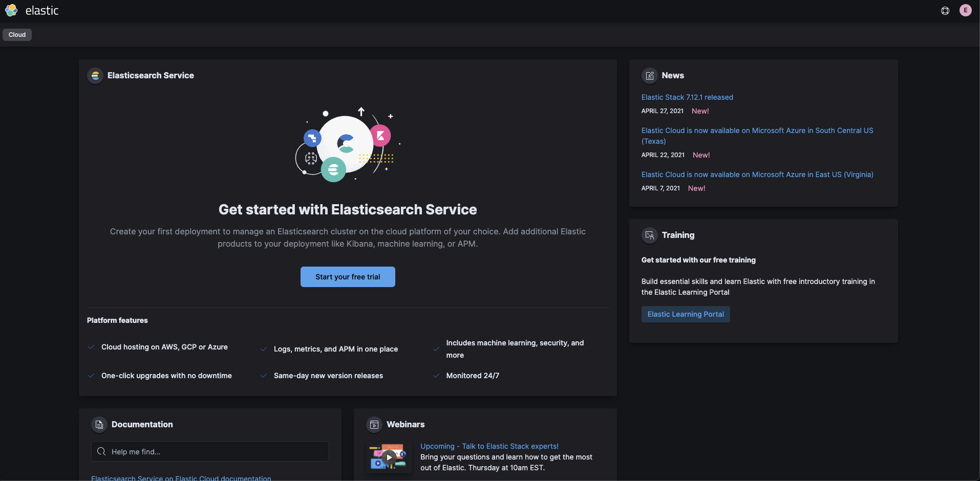
Task: Click checkmark beside Monitored 24/7
Action: click(x=436, y=376)
